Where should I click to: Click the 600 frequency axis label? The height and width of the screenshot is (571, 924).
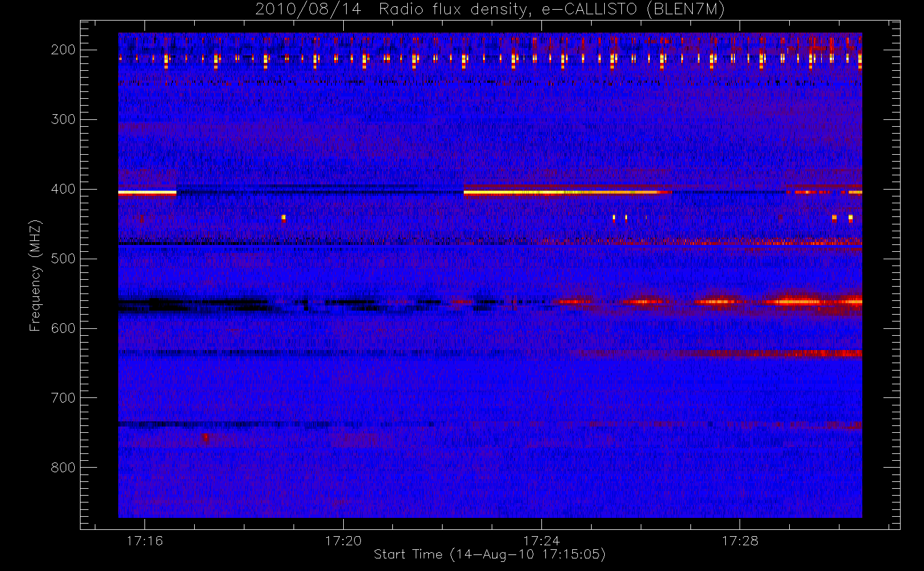(x=63, y=328)
